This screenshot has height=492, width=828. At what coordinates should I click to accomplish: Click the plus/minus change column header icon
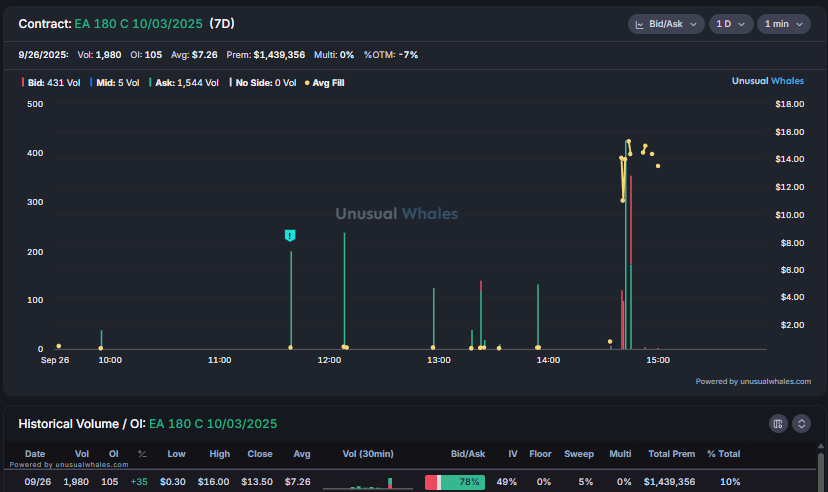coord(142,454)
